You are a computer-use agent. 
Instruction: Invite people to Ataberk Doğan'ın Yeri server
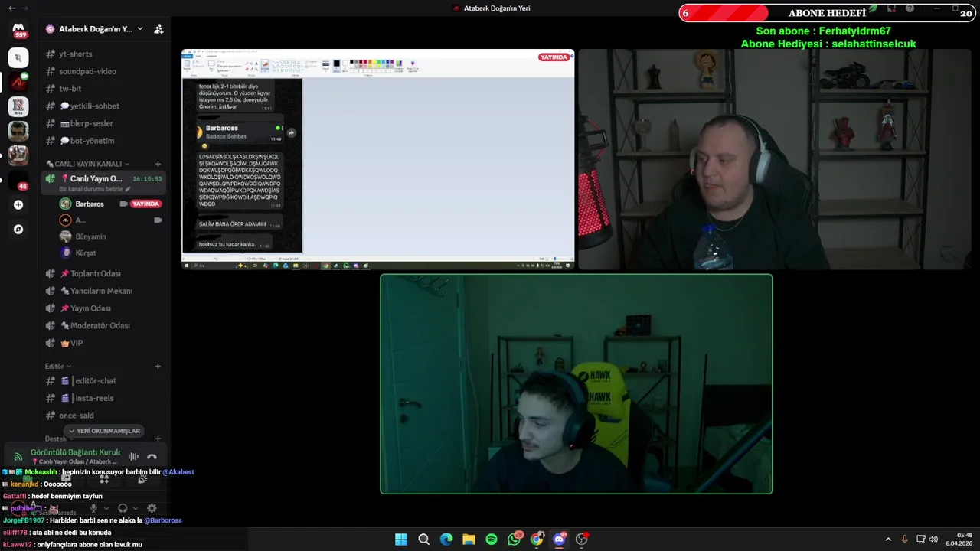158,29
